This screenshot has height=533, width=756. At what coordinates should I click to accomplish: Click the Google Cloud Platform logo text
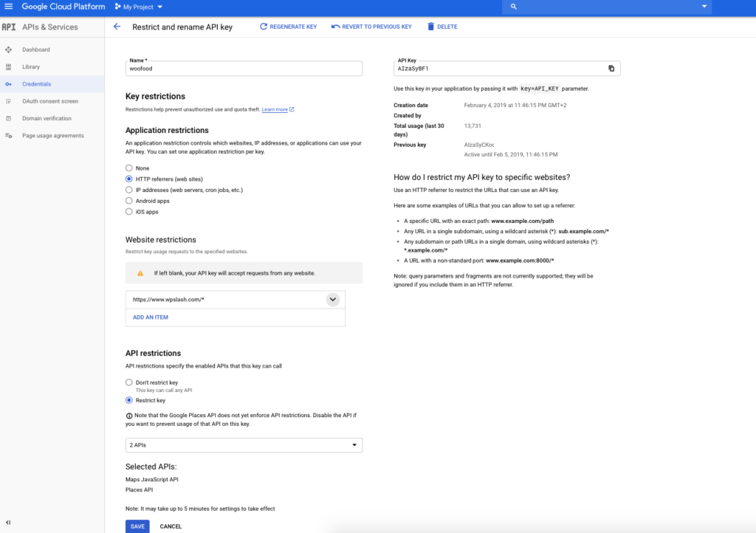(63, 7)
